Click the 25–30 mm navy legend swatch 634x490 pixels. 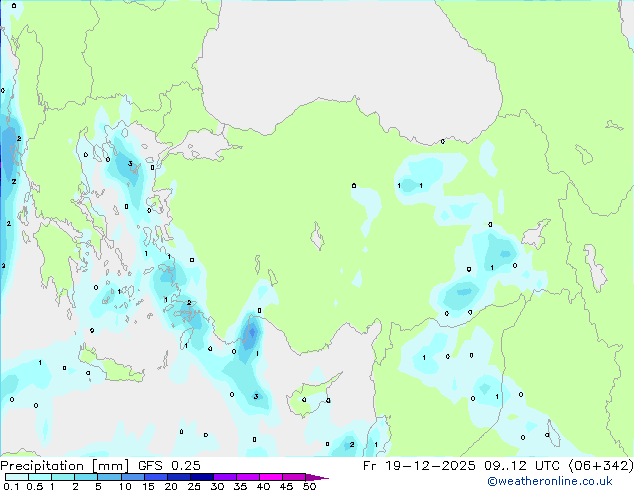pyautogui.click(x=201, y=477)
